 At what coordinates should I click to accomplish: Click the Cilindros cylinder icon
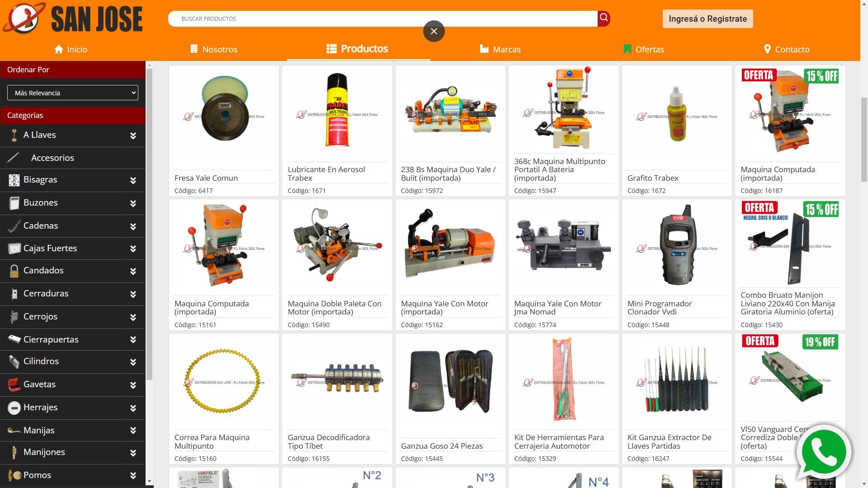14,361
